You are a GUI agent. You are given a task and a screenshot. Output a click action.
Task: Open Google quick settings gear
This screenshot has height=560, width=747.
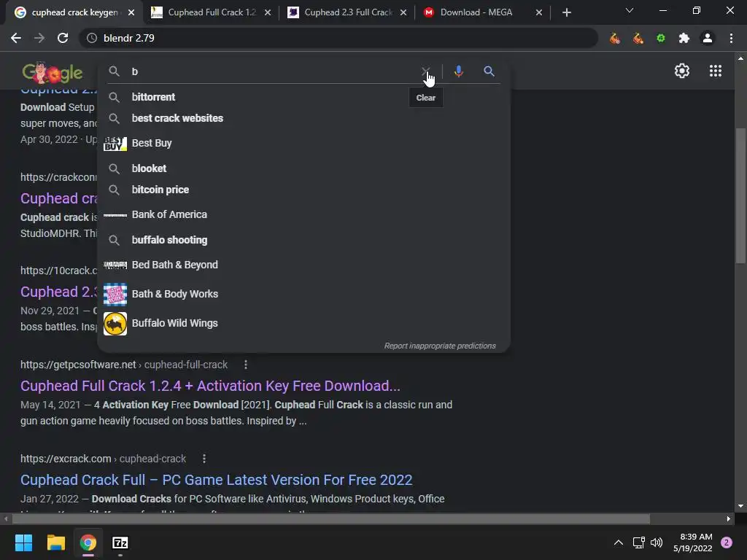[x=682, y=71]
